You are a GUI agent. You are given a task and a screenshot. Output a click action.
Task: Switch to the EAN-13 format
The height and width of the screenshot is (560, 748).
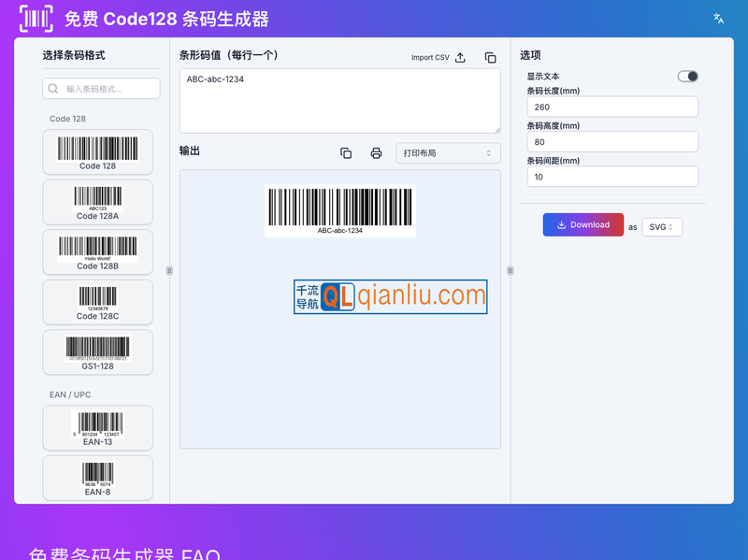coord(97,428)
